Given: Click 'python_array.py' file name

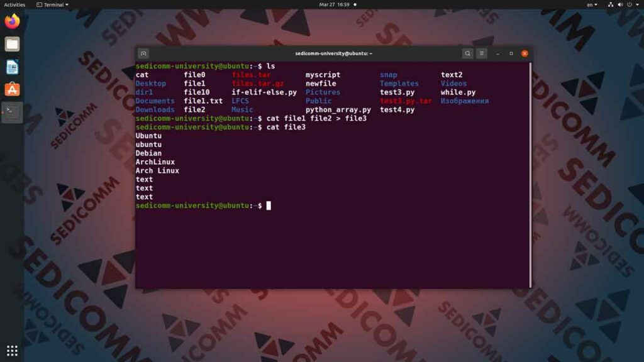Looking at the screenshot, I should tap(338, 109).
